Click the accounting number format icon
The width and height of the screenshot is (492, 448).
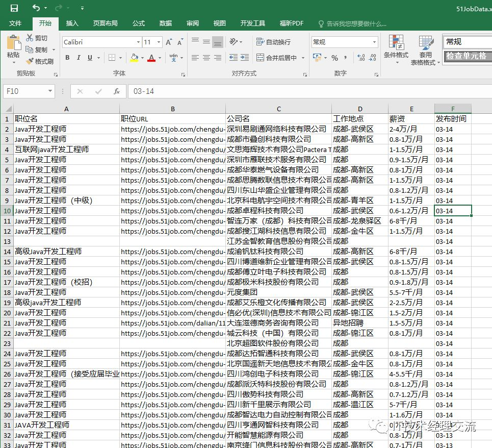[x=317, y=58]
